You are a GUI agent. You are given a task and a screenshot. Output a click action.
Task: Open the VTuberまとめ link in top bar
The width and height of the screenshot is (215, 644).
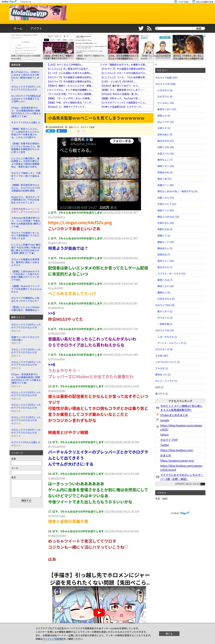25,2
